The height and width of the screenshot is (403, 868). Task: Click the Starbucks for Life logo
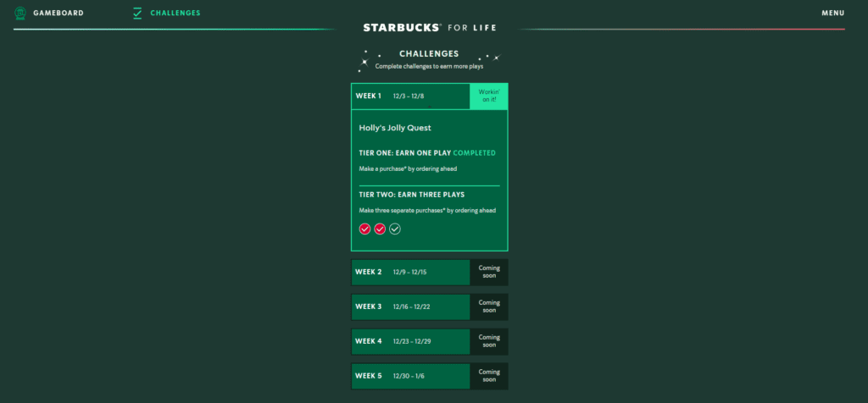click(x=430, y=27)
